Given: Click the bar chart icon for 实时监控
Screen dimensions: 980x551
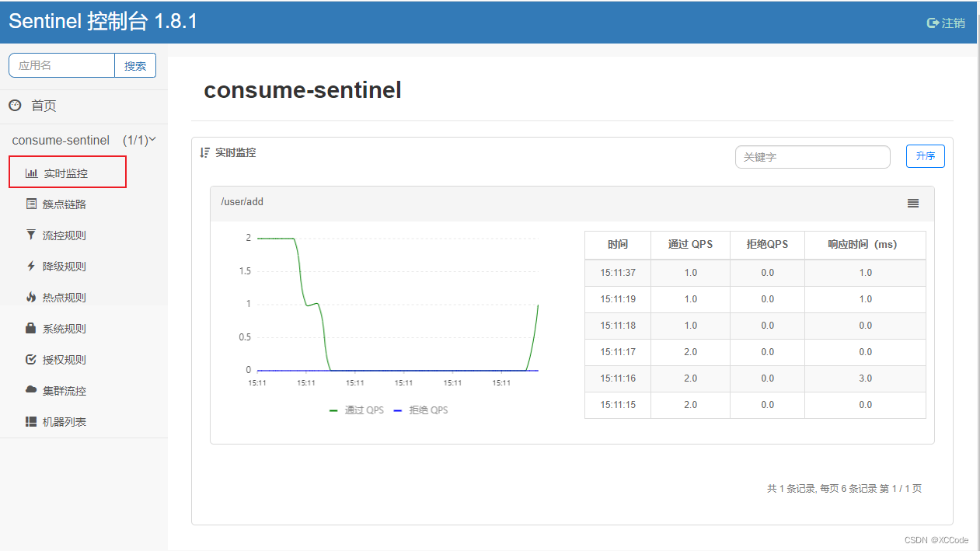Looking at the screenshot, I should click(x=31, y=173).
